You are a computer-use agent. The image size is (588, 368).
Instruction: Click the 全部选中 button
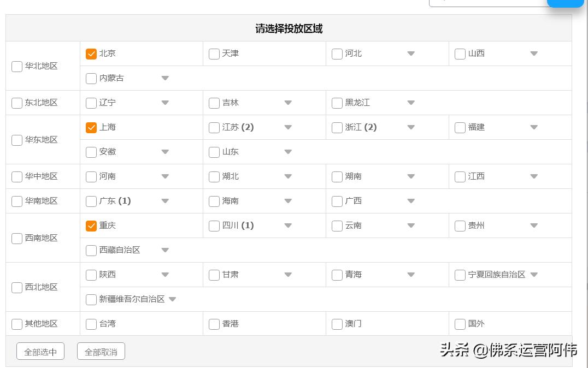click(40, 351)
